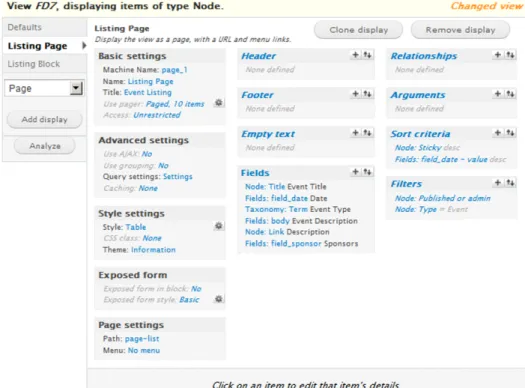Open the Footer section heading
The height and width of the screenshot is (388, 525).
(257, 95)
